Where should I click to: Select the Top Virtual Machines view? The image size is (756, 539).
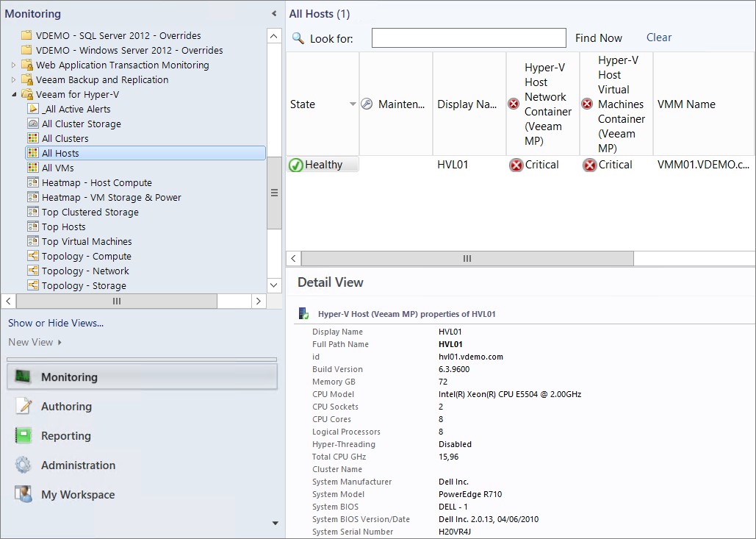(x=87, y=241)
